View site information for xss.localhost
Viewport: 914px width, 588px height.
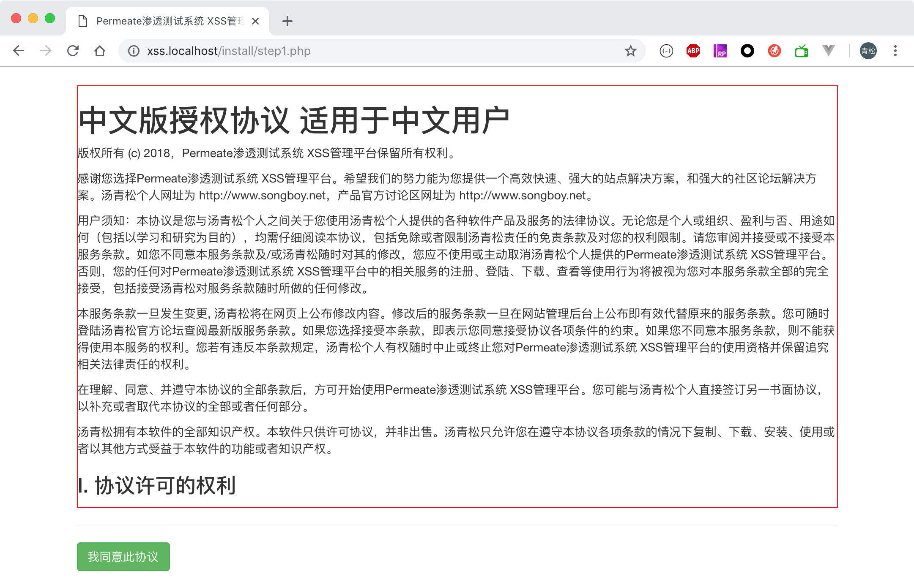[134, 51]
